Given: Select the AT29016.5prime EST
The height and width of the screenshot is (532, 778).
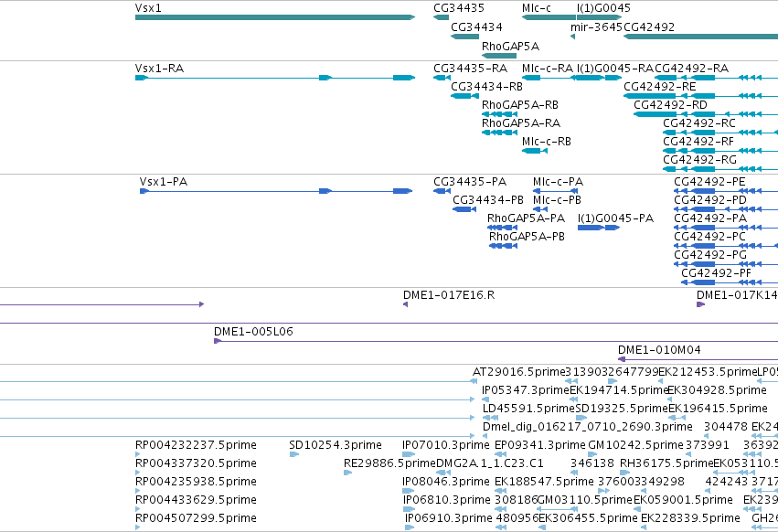Looking at the screenshot, I should pos(474,381).
